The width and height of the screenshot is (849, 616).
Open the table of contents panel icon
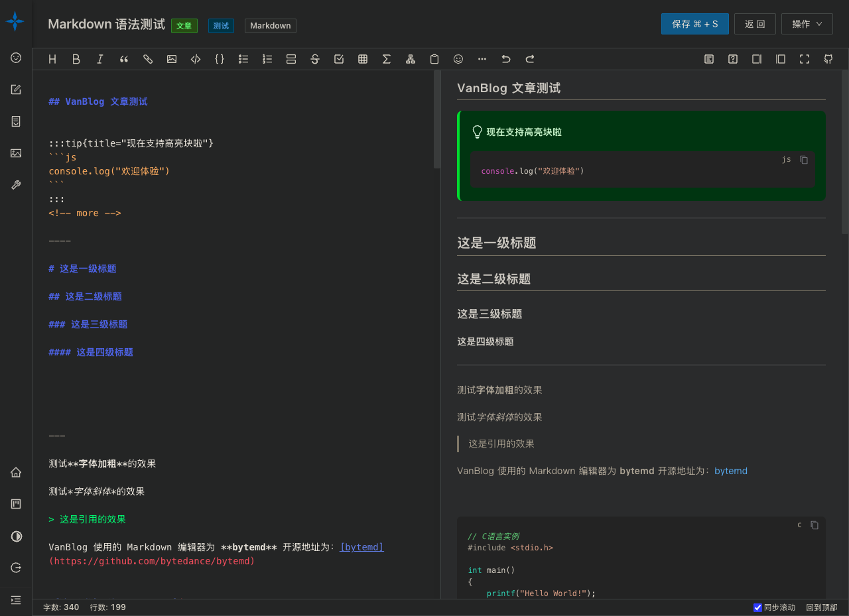(x=709, y=59)
